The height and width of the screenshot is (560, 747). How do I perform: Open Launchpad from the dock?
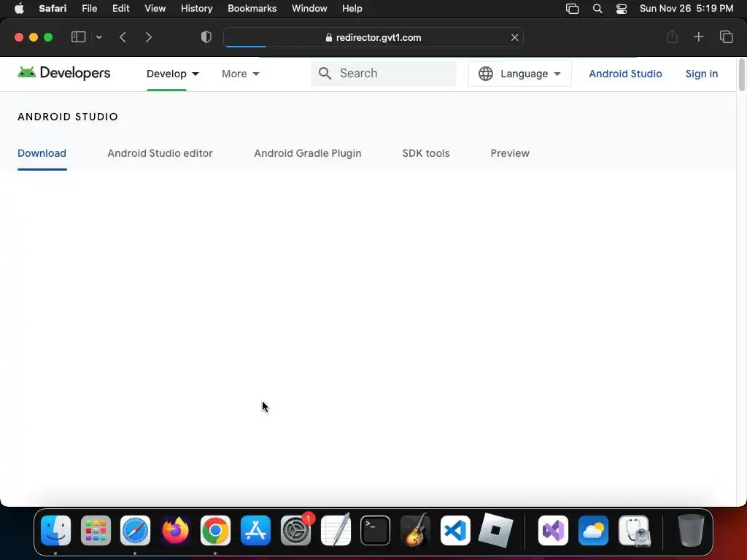click(96, 530)
